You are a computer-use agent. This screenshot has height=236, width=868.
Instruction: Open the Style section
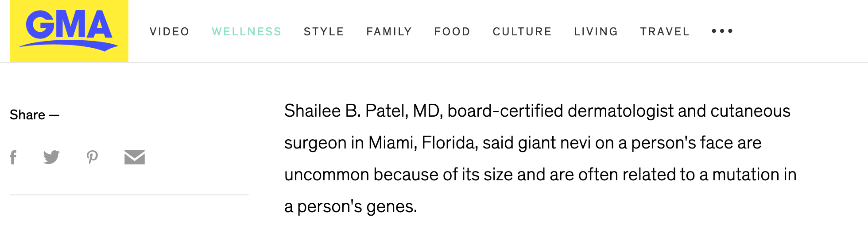click(324, 32)
